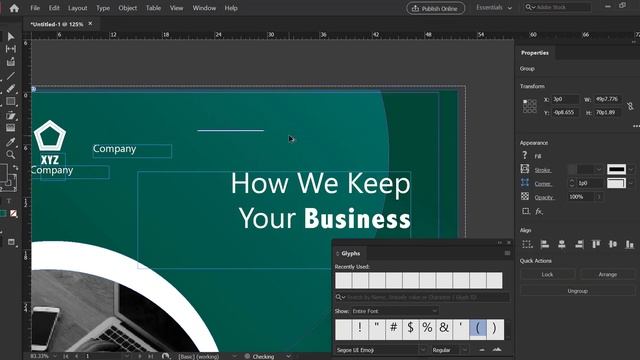Align vertical centers icon
Screen dimensions: 640x360
pos(613,244)
